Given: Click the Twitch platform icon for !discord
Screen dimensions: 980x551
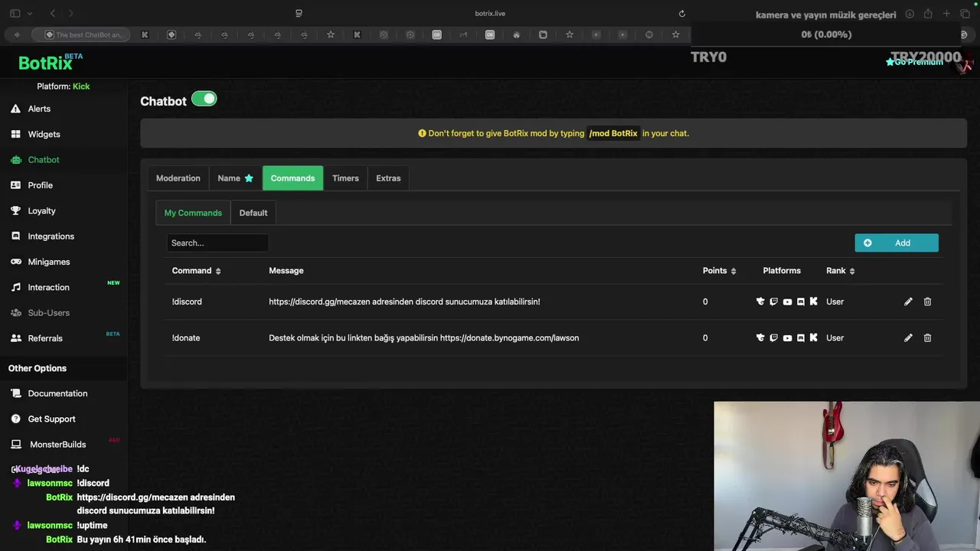Looking at the screenshot, I should (774, 302).
